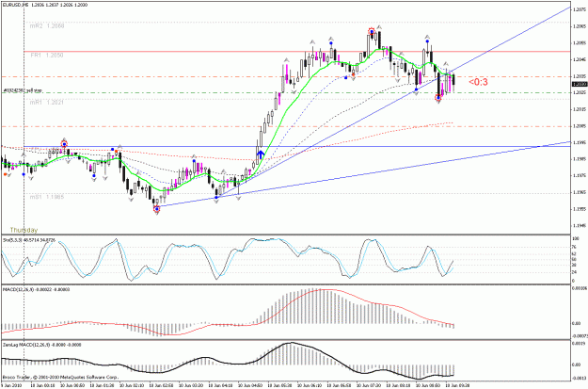Click the red circled marker at the chart low

(x=157, y=209)
